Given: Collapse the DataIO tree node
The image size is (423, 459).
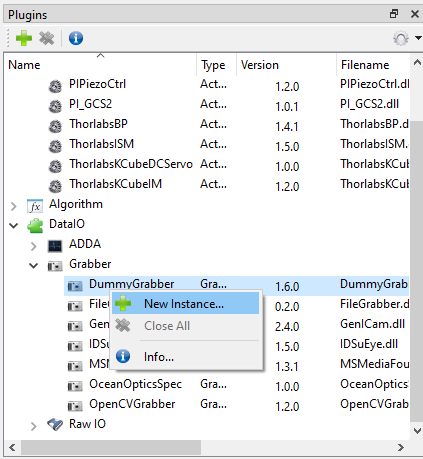Looking at the screenshot, I should [x=14, y=226].
